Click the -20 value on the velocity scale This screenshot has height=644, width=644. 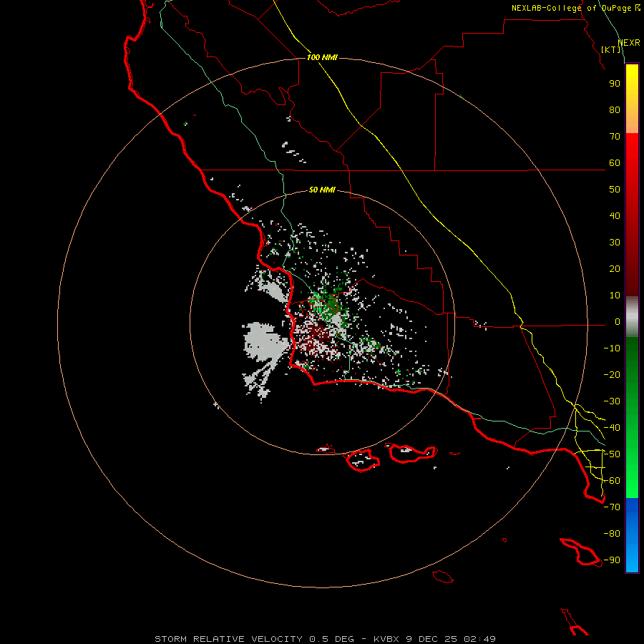(x=612, y=375)
